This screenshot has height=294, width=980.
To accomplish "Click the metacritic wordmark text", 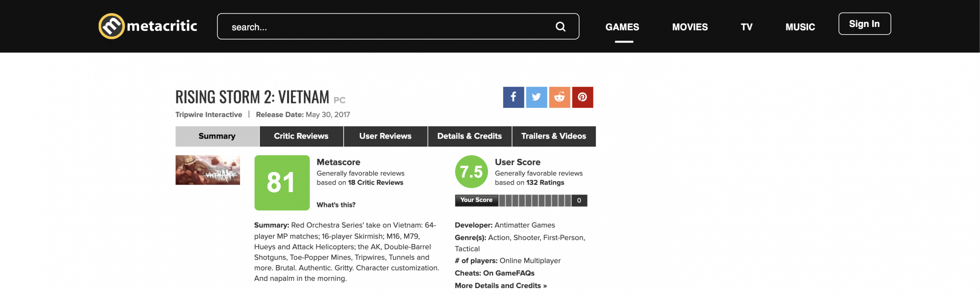I will 162,26.
